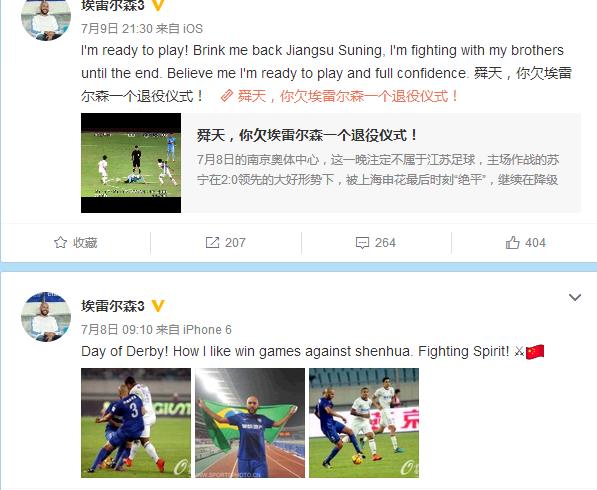
Task: Click the verified V badge on the top post
Action: point(158,5)
